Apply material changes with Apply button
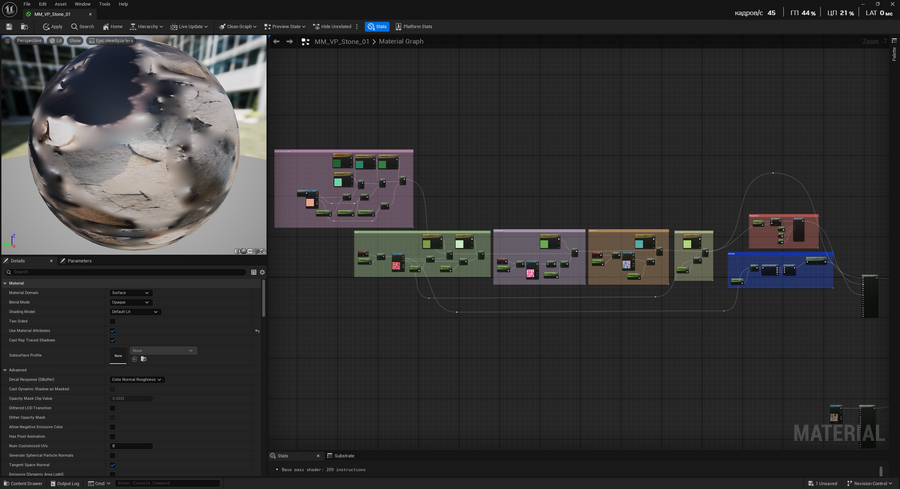The width and height of the screenshot is (900, 489). pos(52,26)
